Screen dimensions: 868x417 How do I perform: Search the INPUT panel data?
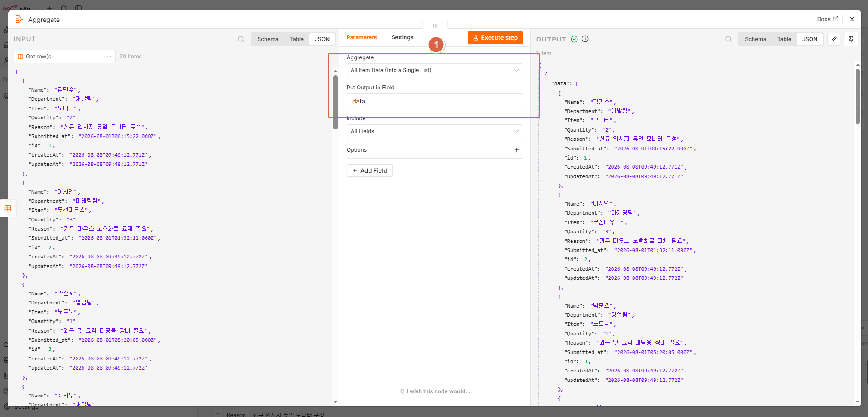click(x=241, y=39)
